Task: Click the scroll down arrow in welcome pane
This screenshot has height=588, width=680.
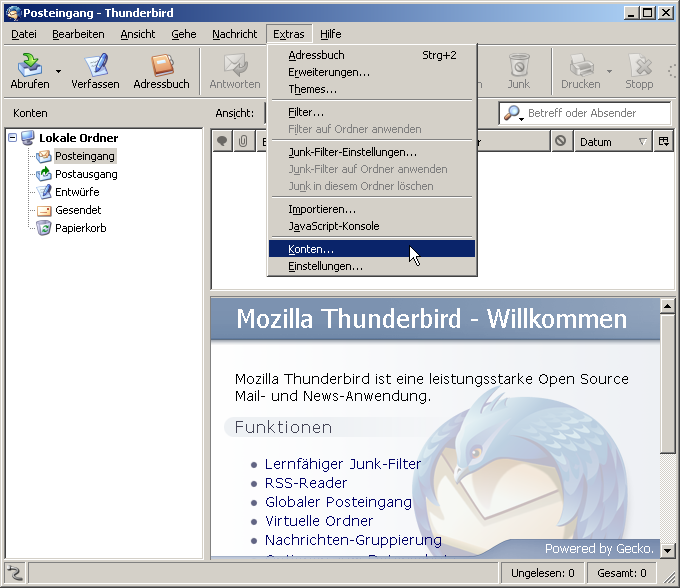Action: (667, 550)
